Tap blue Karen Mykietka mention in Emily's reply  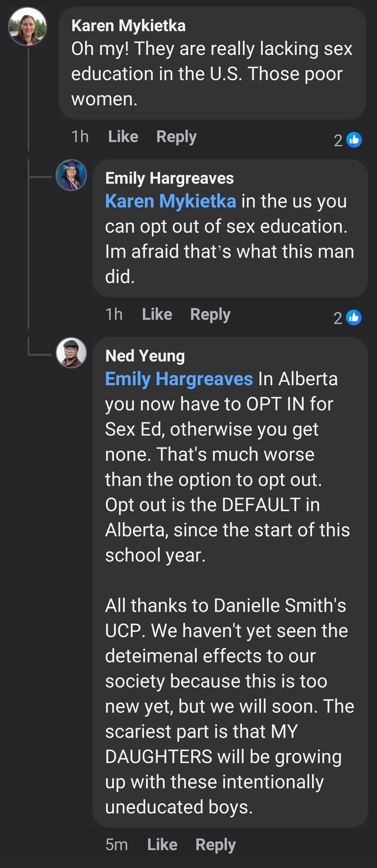pyautogui.click(x=171, y=201)
